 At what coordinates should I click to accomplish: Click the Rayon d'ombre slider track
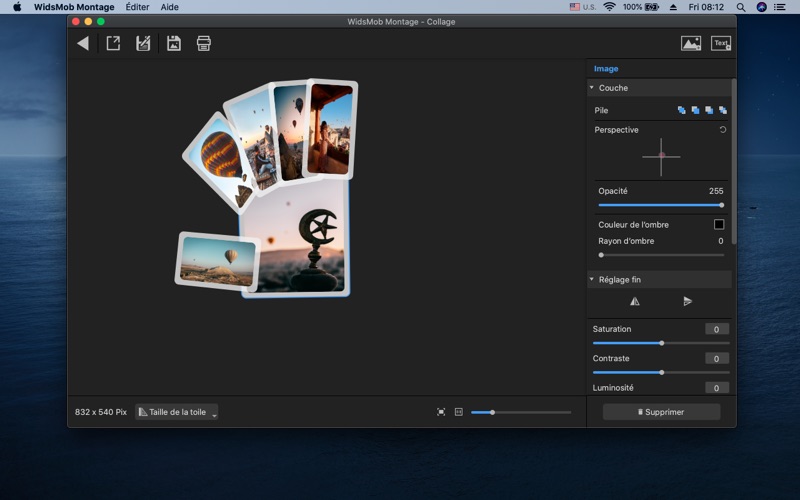pyautogui.click(x=662, y=255)
